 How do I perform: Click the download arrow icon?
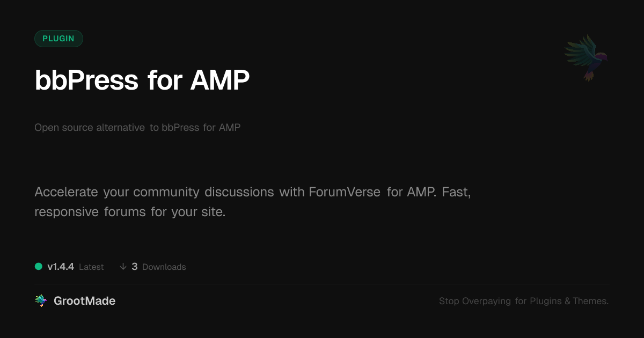click(123, 267)
